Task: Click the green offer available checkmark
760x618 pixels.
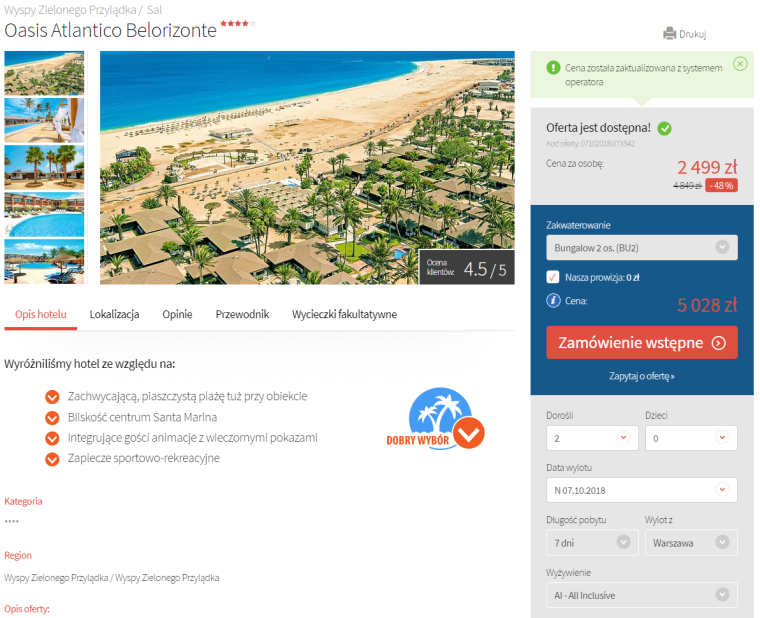Action: pyautogui.click(x=665, y=128)
